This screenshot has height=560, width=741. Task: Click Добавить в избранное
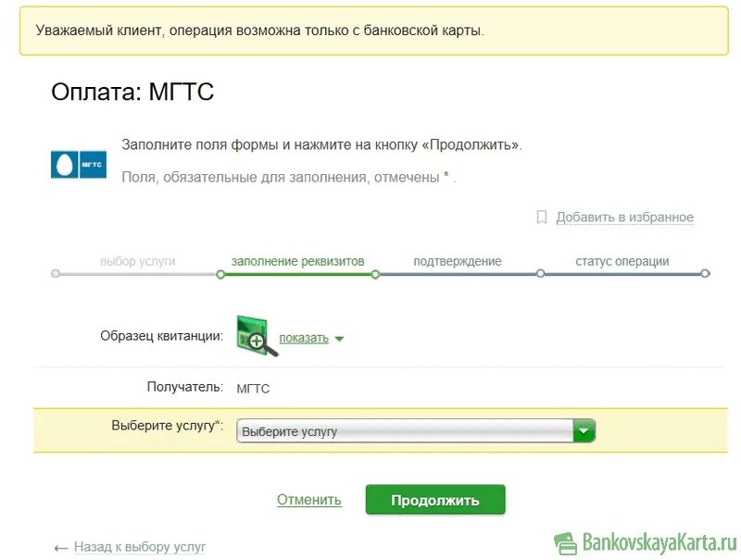(623, 217)
